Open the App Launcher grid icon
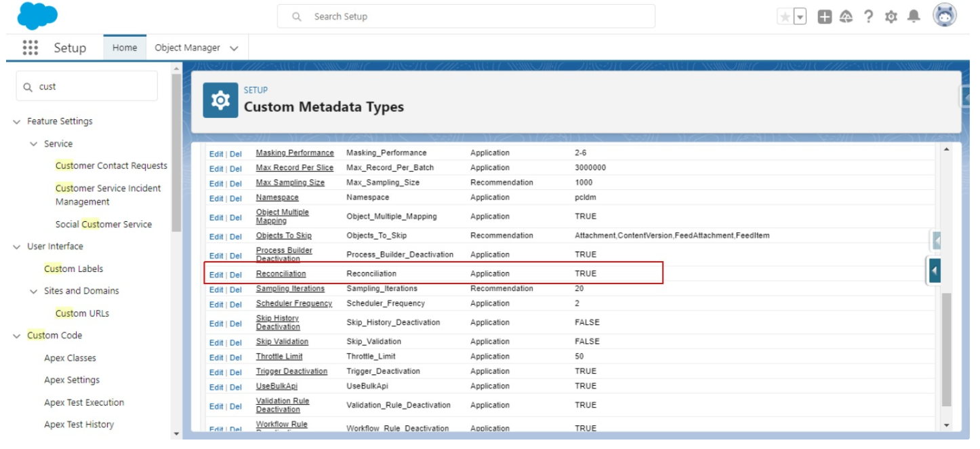This screenshot has height=449, width=980. point(30,47)
